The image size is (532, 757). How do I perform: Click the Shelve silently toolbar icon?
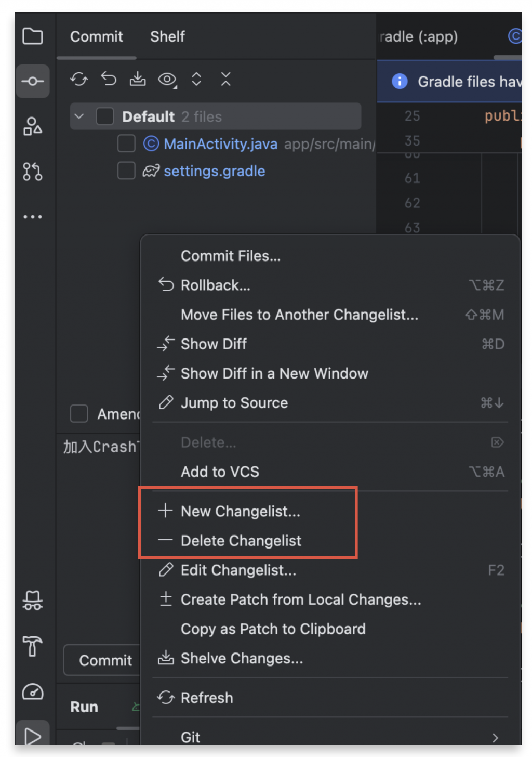pos(138,79)
